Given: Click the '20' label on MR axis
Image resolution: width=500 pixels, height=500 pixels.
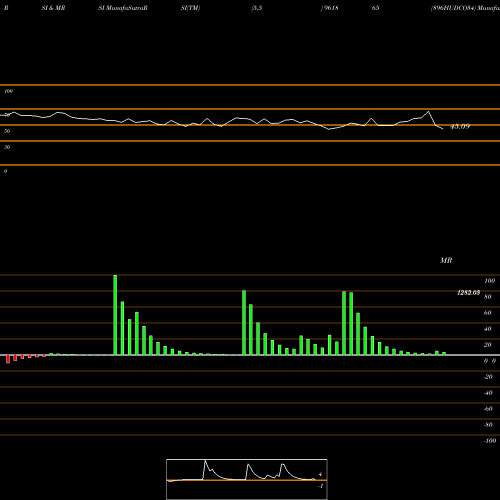Looking at the screenshot, I should click(488, 345).
